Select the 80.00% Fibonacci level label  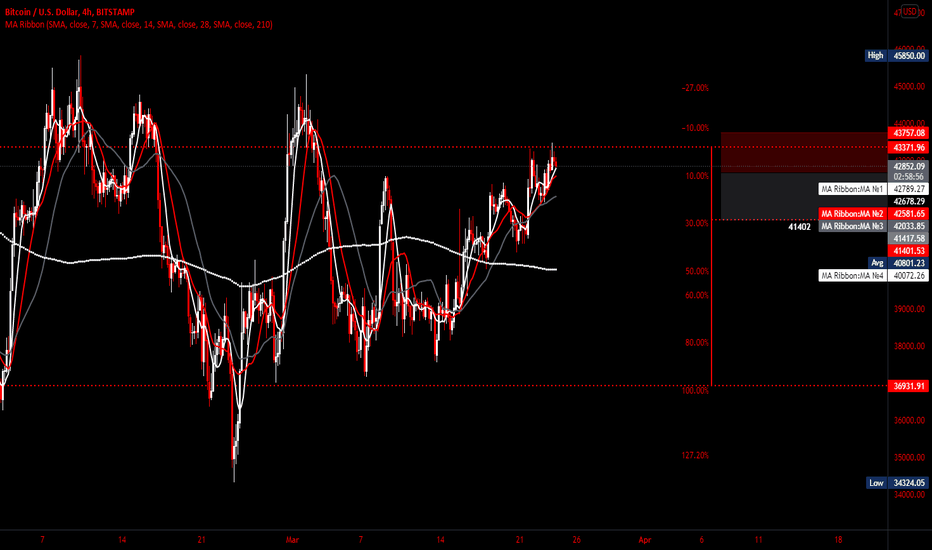point(697,342)
